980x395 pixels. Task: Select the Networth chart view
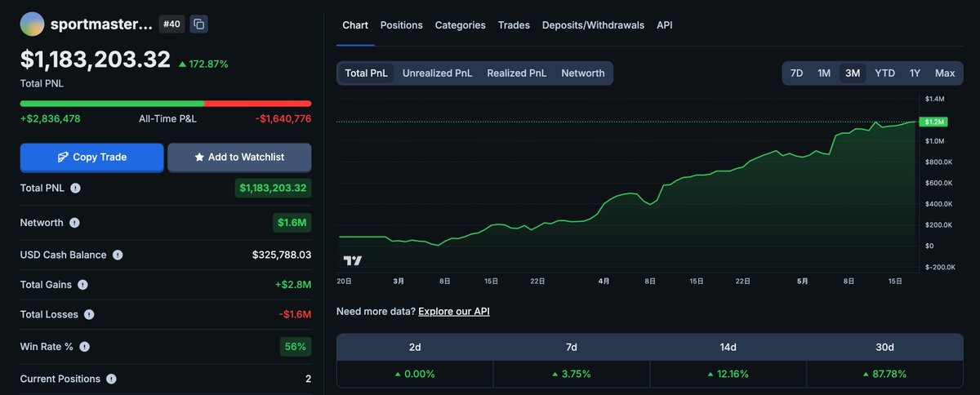pos(583,73)
